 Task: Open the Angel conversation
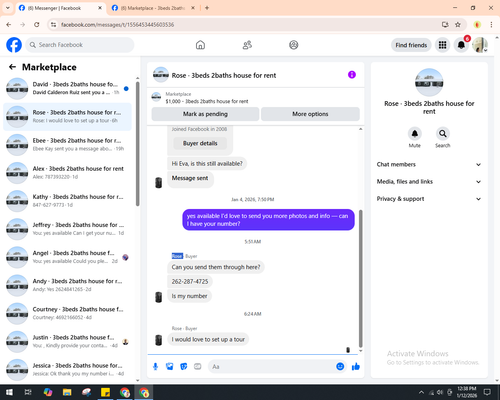(x=67, y=257)
